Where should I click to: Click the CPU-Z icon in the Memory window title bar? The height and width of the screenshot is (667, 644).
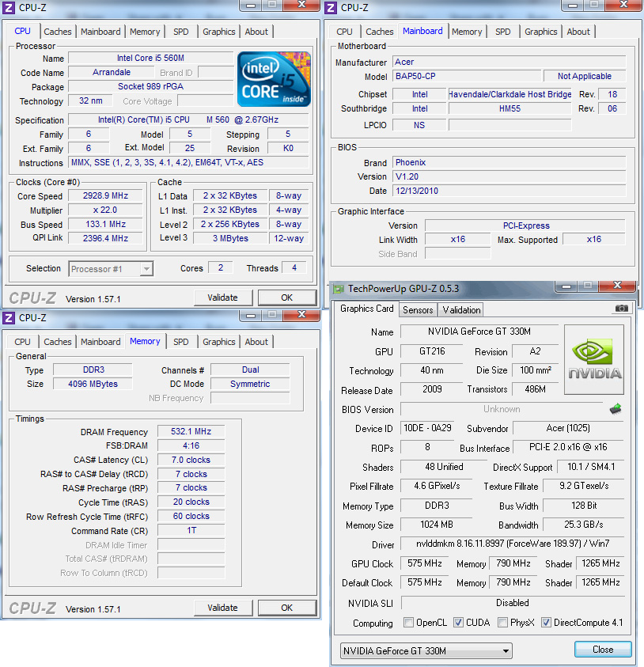coord(9,318)
